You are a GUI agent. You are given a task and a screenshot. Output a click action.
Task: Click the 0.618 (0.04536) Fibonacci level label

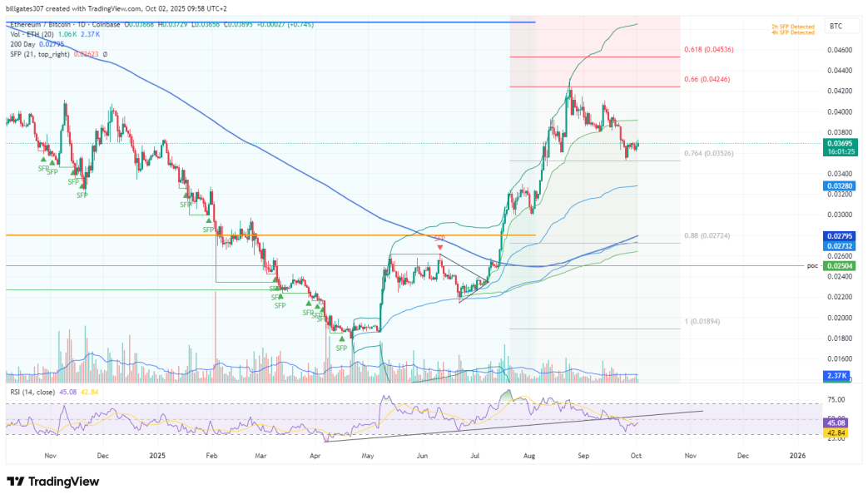coord(709,50)
